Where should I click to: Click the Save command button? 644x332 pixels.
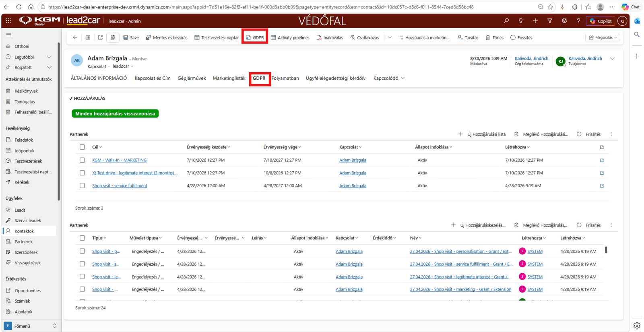point(131,37)
